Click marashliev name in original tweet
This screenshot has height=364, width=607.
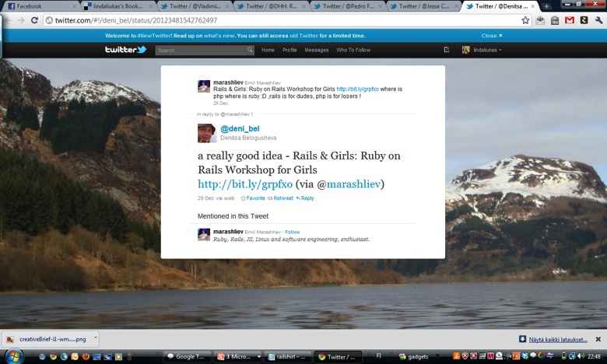(x=228, y=82)
